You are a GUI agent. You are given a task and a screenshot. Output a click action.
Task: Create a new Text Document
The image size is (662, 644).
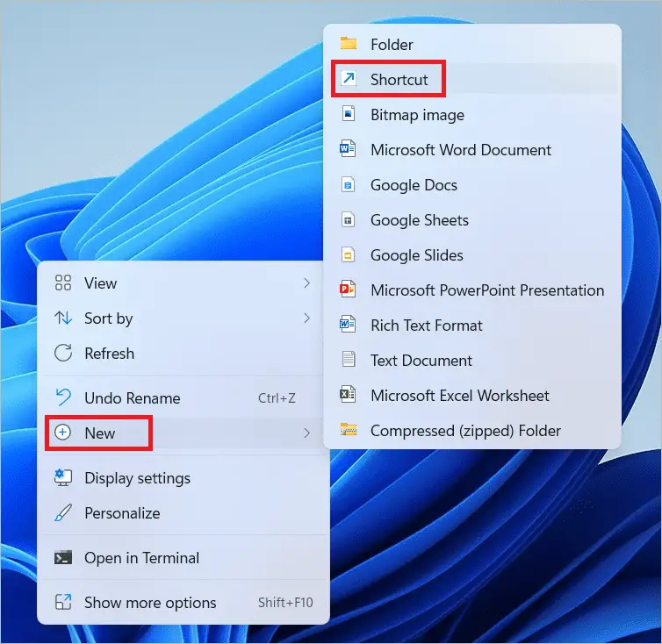tap(472, 360)
